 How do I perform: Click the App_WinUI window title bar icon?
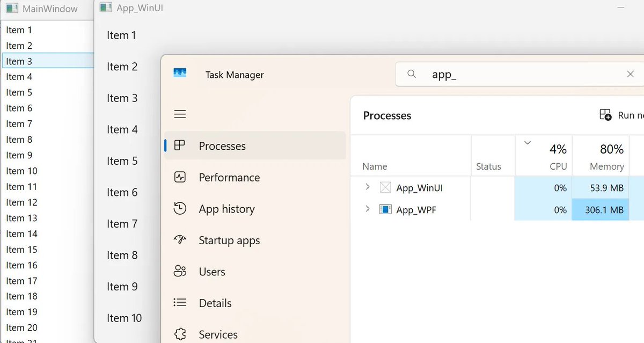[106, 8]
